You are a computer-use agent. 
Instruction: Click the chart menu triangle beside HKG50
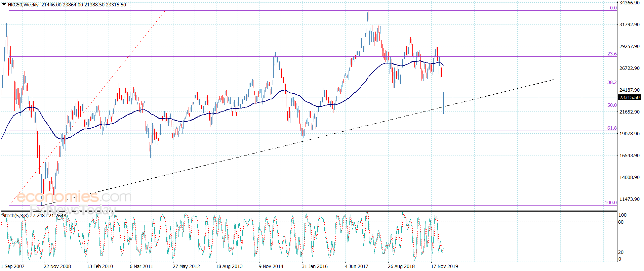4,5
